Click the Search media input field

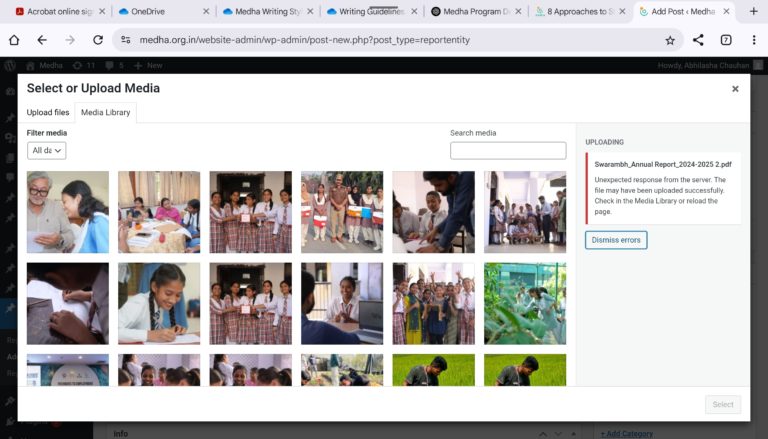point(508,151)
